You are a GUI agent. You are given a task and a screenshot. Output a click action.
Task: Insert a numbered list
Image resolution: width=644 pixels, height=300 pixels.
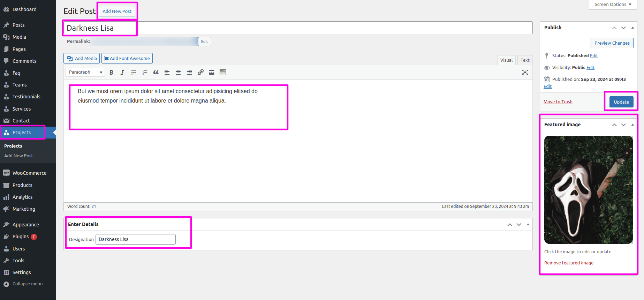[x=145, y=72]
